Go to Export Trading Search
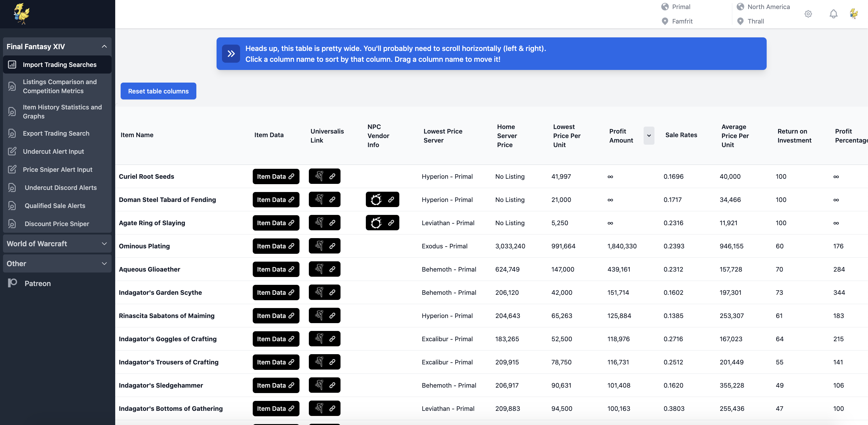The image size is (868, 425). (56, 133)
